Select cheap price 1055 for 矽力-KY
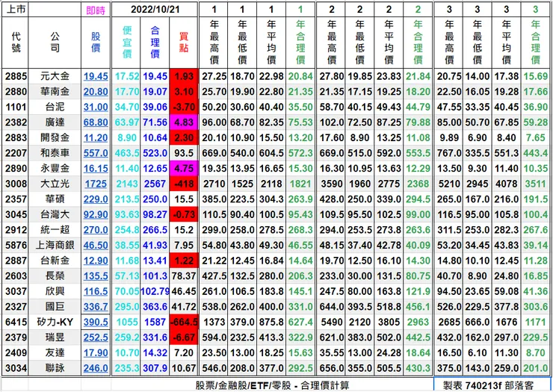This screenshot has width=553, height=392. (127, 323)
